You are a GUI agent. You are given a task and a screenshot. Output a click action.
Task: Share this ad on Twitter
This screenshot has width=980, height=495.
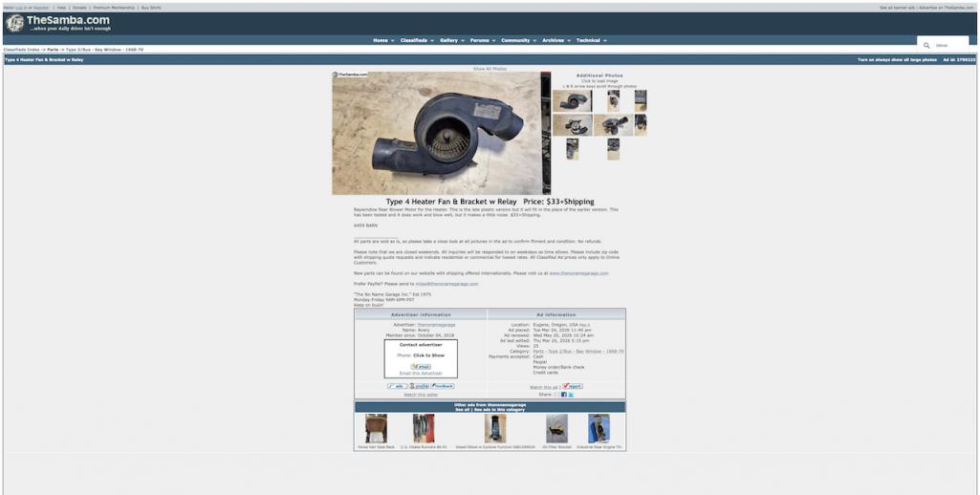571,395
